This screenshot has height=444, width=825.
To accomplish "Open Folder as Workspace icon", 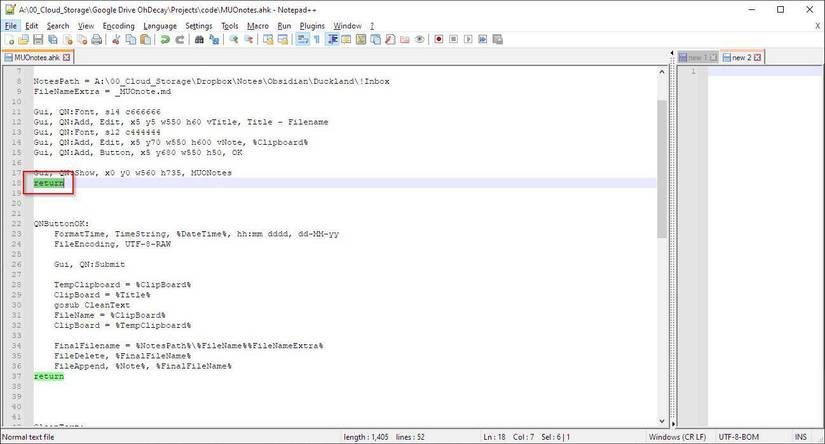I will pos(405,39).
